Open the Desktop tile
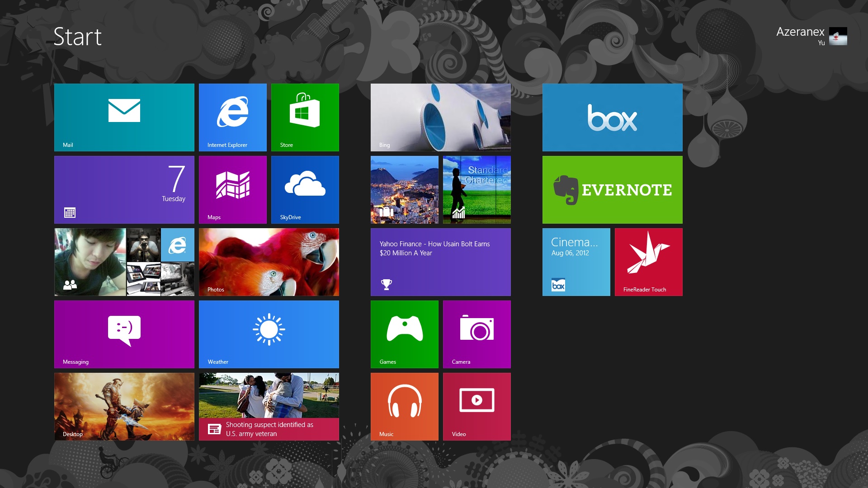Viewport: 868px width, 488px height. pyautogui.click(x=124, y=406)
